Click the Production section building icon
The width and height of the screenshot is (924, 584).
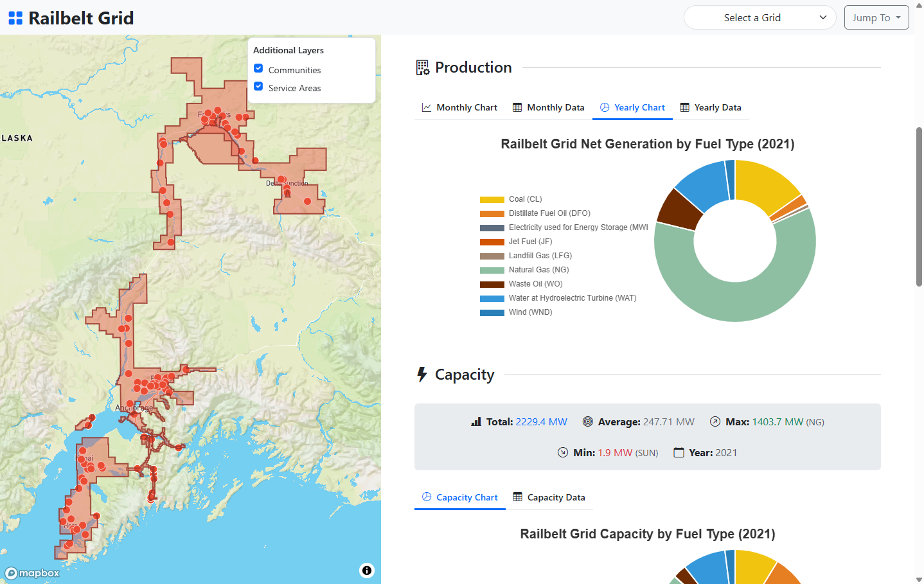(x=422, y=67)
